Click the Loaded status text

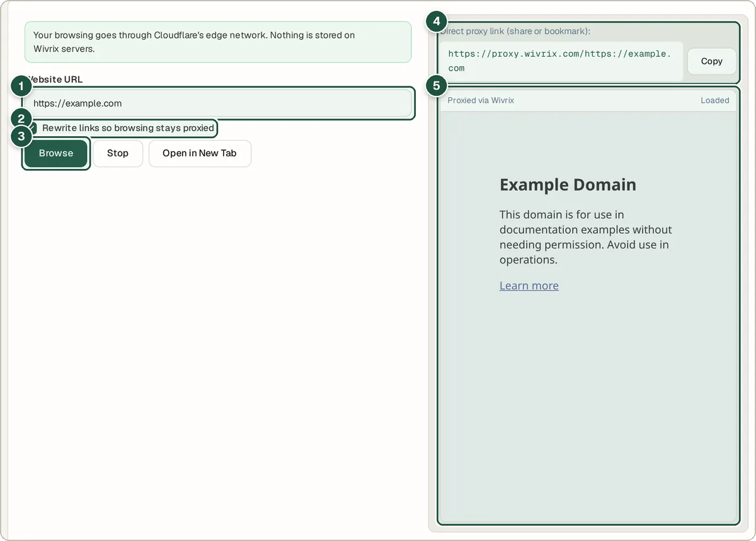(x=715, y=100)
